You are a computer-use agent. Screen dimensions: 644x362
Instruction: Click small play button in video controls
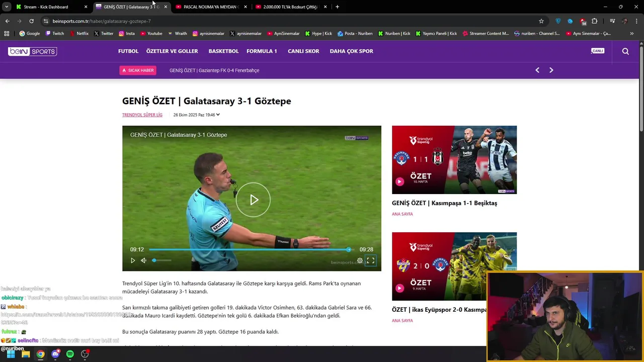(133, 260)
